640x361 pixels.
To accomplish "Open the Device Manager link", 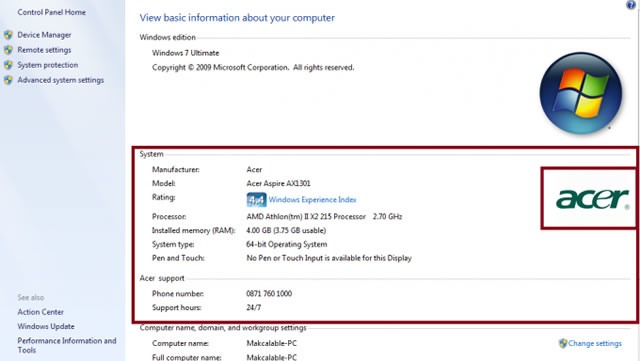I will coord(44,35).
